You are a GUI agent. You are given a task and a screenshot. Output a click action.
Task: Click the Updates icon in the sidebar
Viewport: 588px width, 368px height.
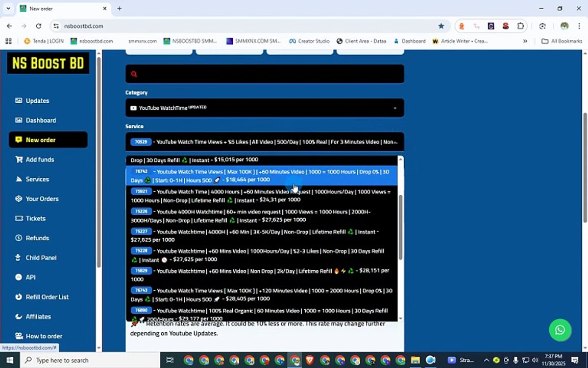pyautogui.click(x=18, y=101)
